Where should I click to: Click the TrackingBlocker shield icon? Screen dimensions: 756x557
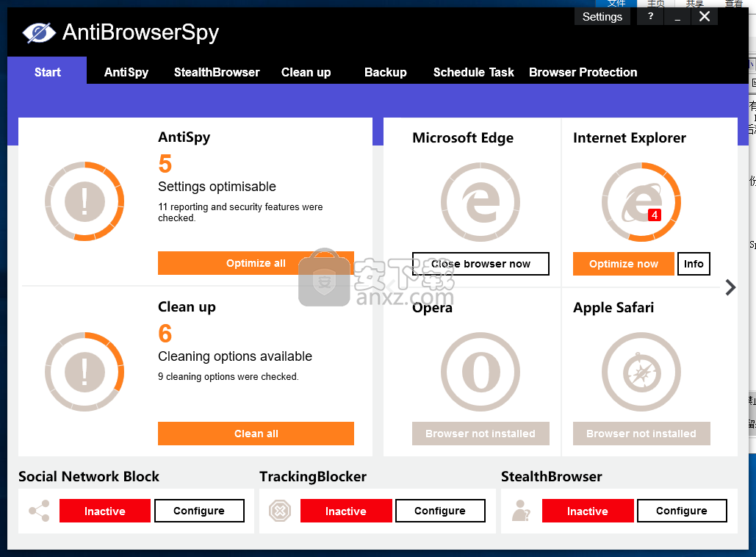(280, 511)
